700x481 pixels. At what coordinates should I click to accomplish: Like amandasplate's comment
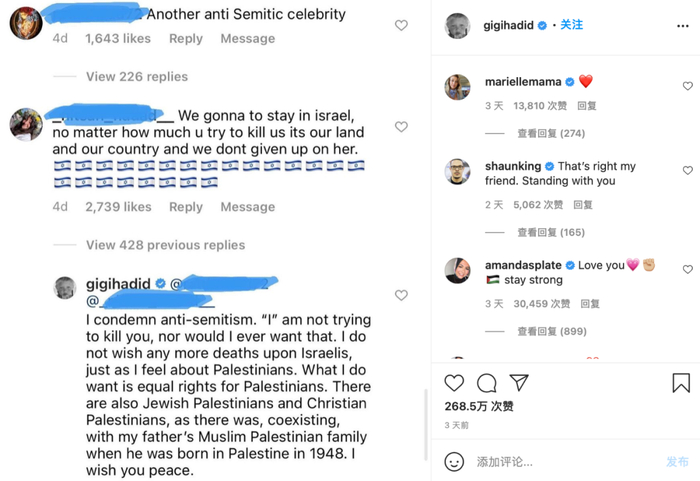tap(687, 270)
